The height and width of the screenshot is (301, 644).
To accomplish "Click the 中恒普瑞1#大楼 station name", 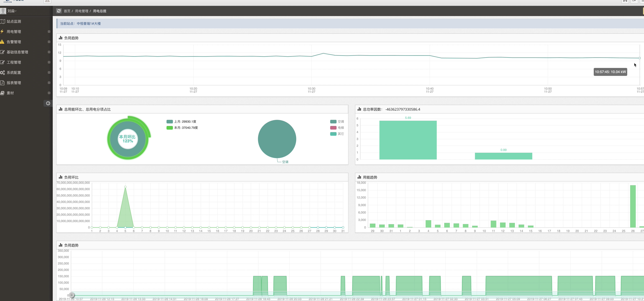I will 89,23.
